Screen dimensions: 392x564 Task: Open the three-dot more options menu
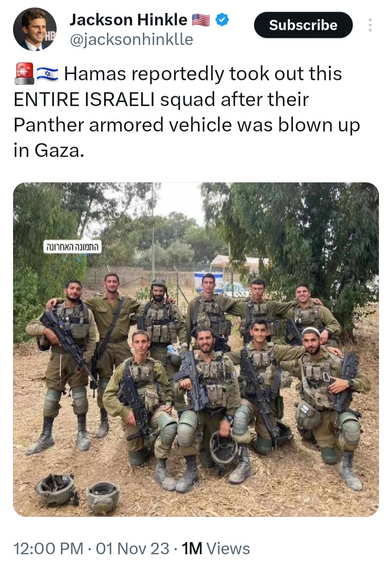point(370,25)
